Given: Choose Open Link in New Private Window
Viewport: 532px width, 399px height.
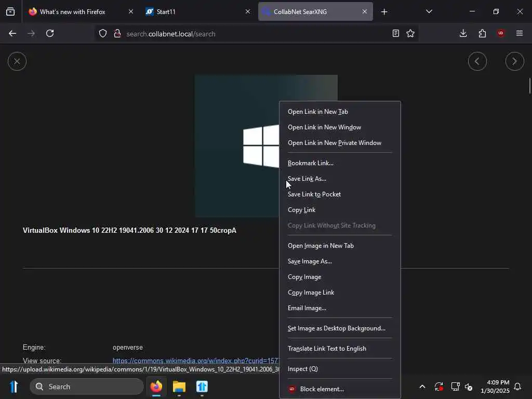Looking at the screenshot, I should (x=340, y=143).
